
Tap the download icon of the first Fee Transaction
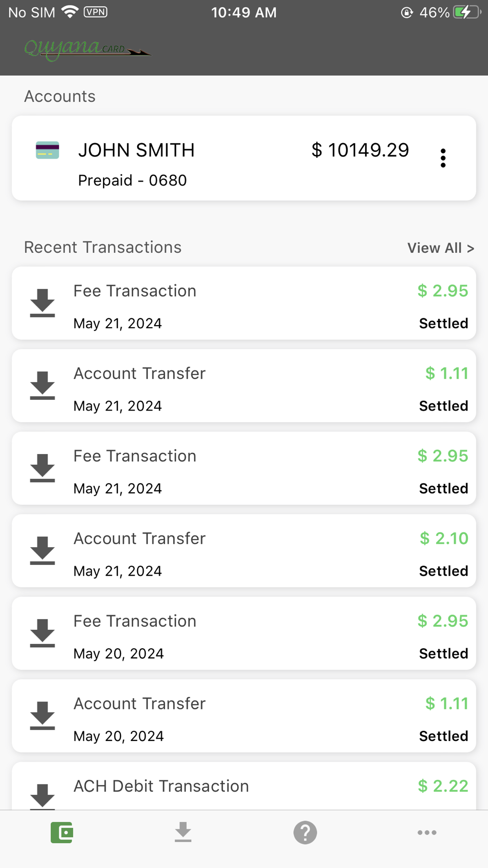tap(42, 303)
